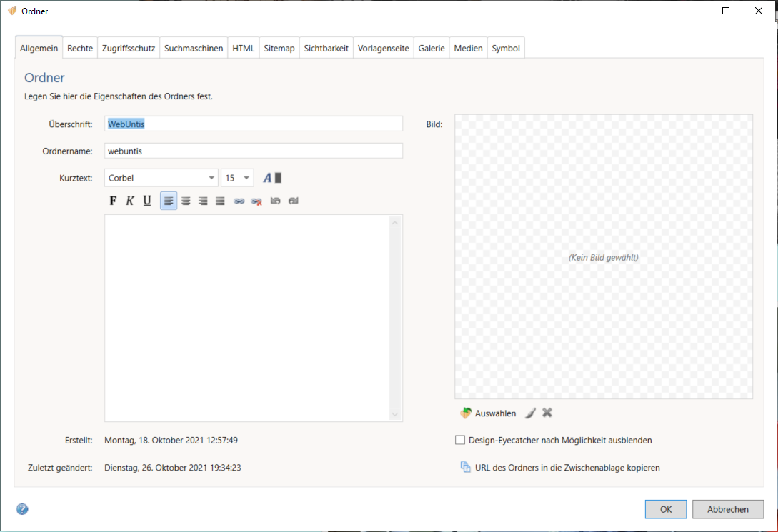Enable Design-Eyecatcher ausblenden checkbox
This screenshot has width=778, height=532.
(460, 441)
